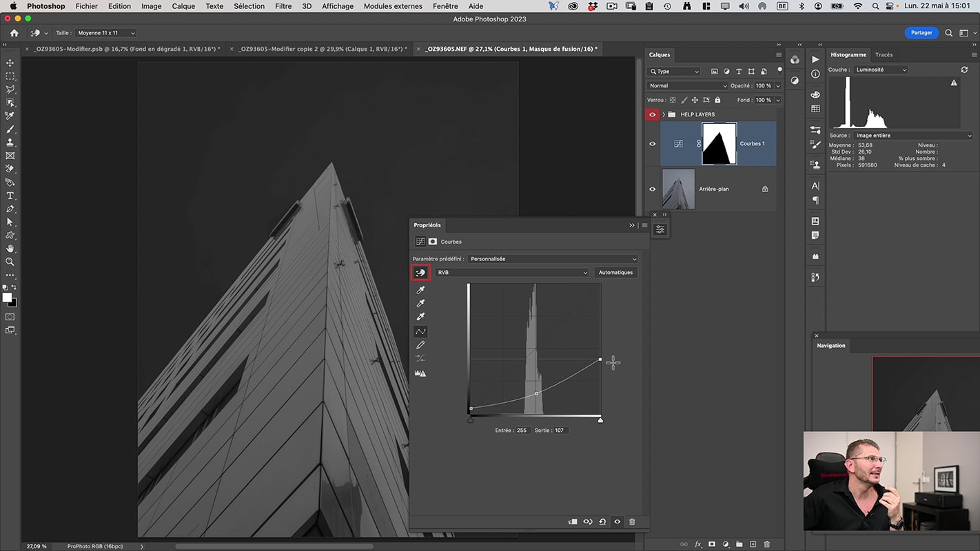Image resolution: width=980 pixels, height=551 pixels.
Task: Open the Fond value dropdown arrow
Action: (x=778, y=100)
